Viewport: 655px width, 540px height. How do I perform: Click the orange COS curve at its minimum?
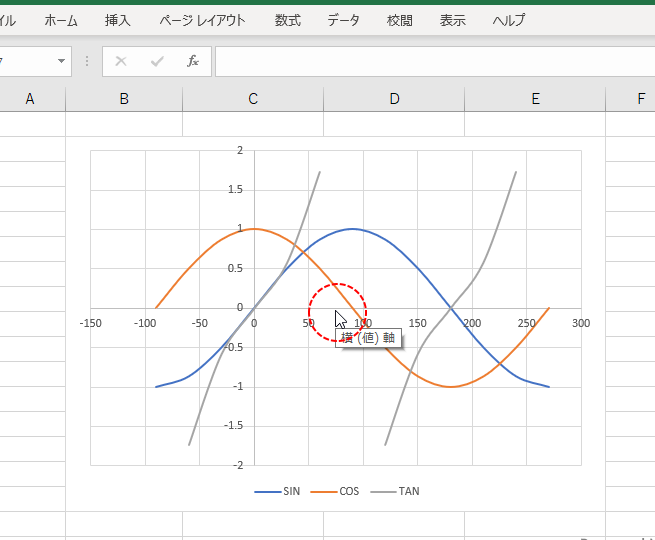[451, 387]
